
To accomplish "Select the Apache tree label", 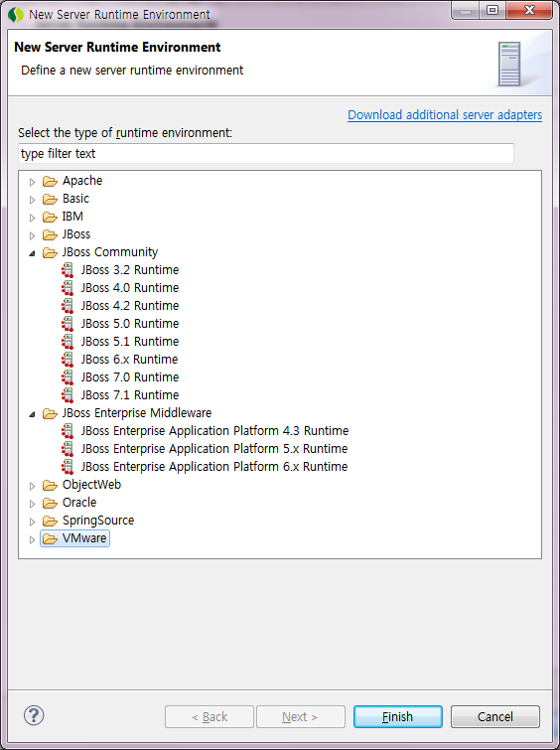I will [x=82, y=181].
